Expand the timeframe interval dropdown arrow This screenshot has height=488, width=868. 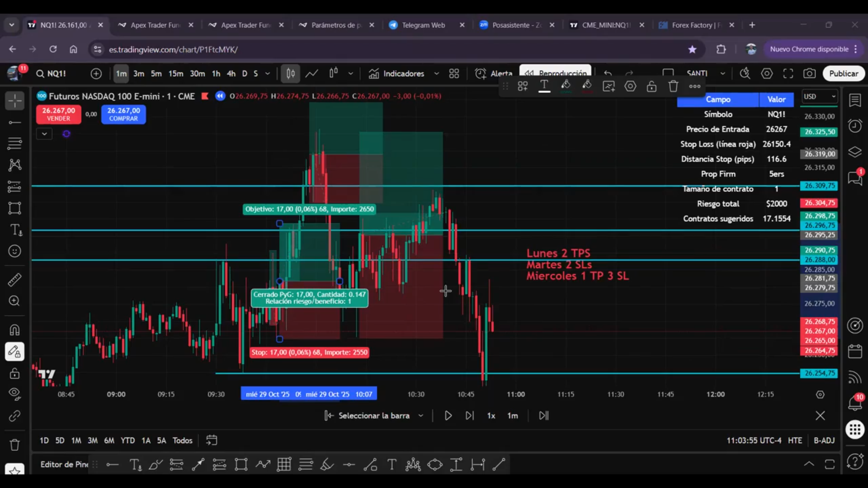(268, 74)
